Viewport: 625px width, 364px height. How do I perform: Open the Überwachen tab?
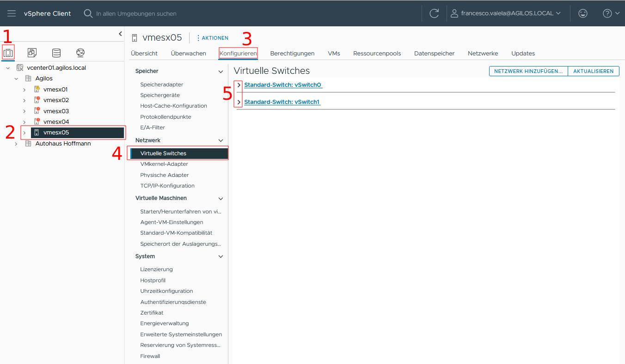coord(188,53)
